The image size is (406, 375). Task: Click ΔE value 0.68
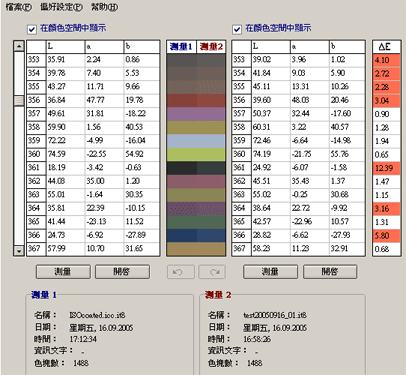[x=386, y=249]
